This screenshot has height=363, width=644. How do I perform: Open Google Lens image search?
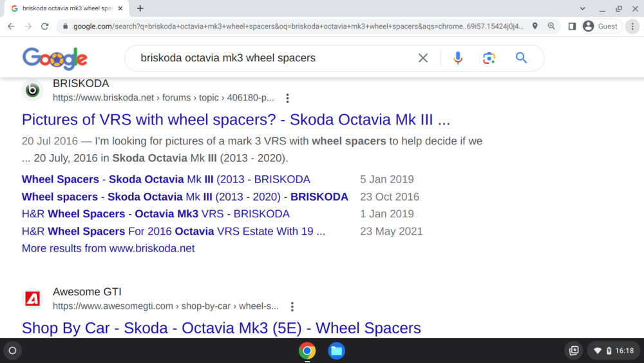pyautogui.click(x=489, y=58)
